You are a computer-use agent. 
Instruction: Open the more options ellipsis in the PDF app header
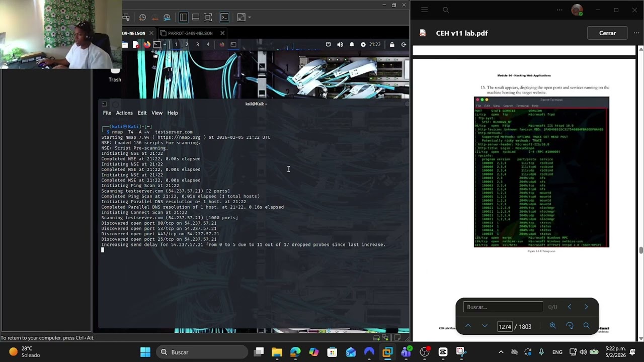(559, 10)
